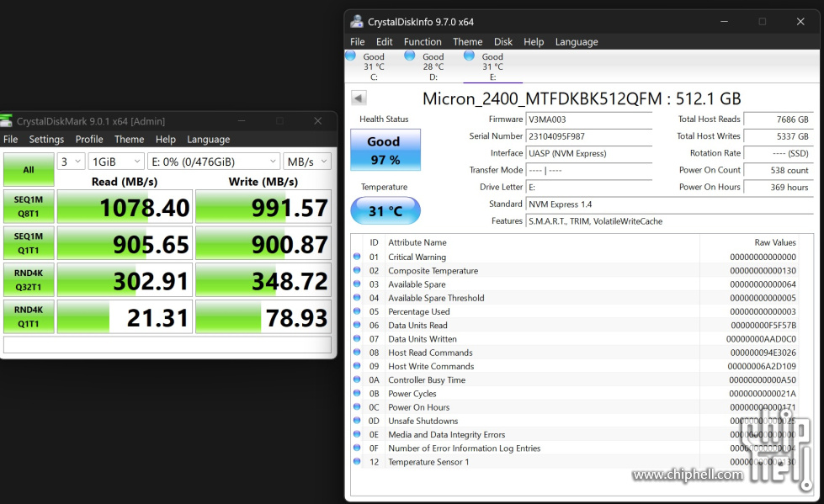The image size is (824, 504).
Task: Open Language menu in CrystalDiskMark
Action: [x=208, y=140]
